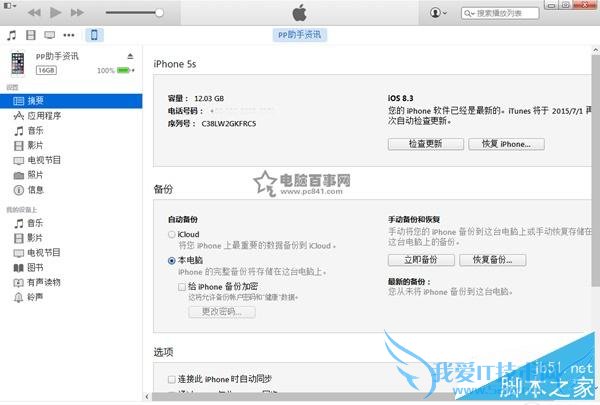Open 影片 under settings section
Screen dimensions: 600x405
[x=35, y=145]
